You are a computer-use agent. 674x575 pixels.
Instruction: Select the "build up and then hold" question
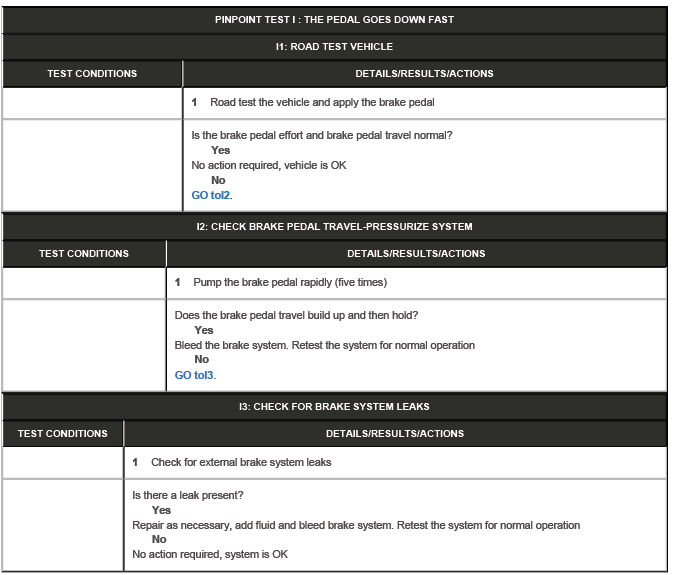(296, 315)
